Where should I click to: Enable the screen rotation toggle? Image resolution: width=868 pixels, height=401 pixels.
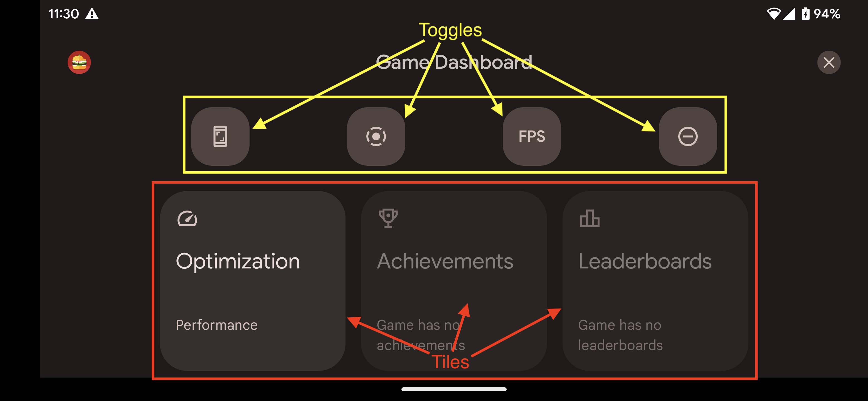(x=221, y=137)
